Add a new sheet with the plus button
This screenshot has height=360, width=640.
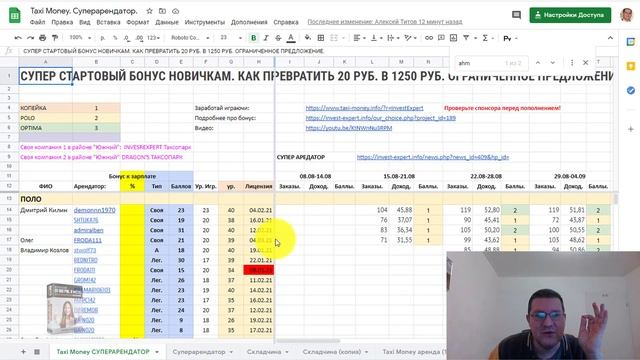[23, 351]
